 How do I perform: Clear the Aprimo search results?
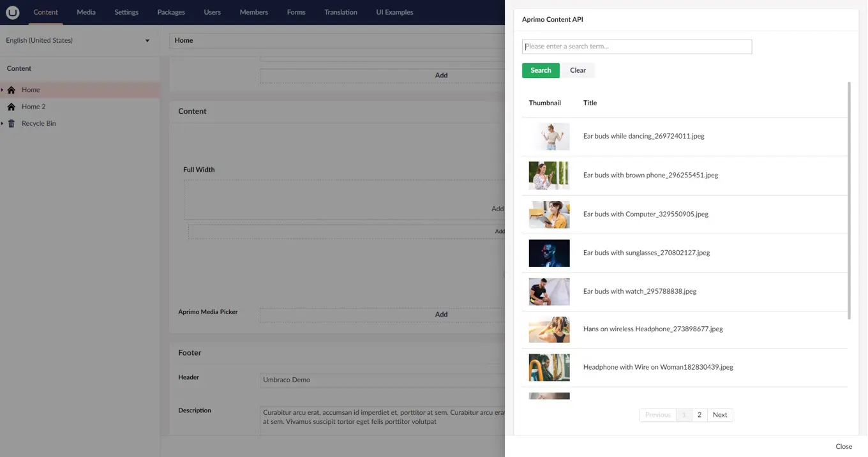tap(577, 70)
